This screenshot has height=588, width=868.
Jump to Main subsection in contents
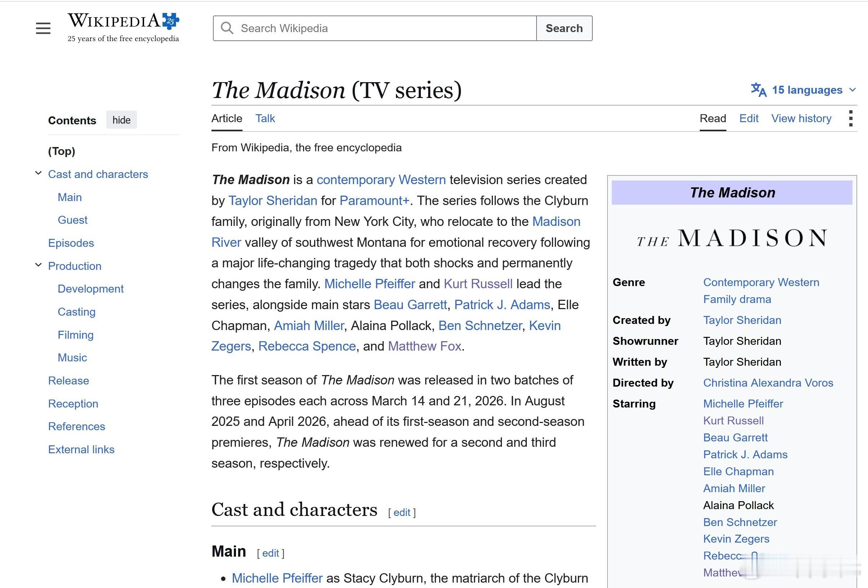pos(70,197)
